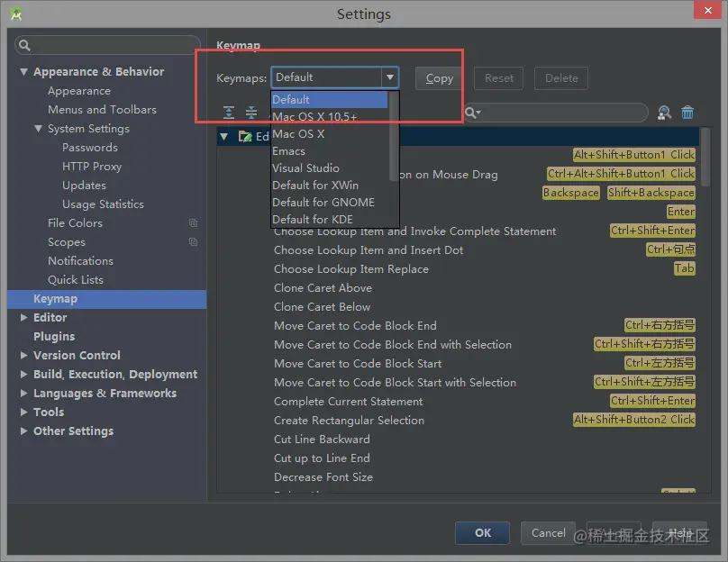The image size is (728, 562).
Task: Click the Android Studio icon in title bar
Action: 16,14
